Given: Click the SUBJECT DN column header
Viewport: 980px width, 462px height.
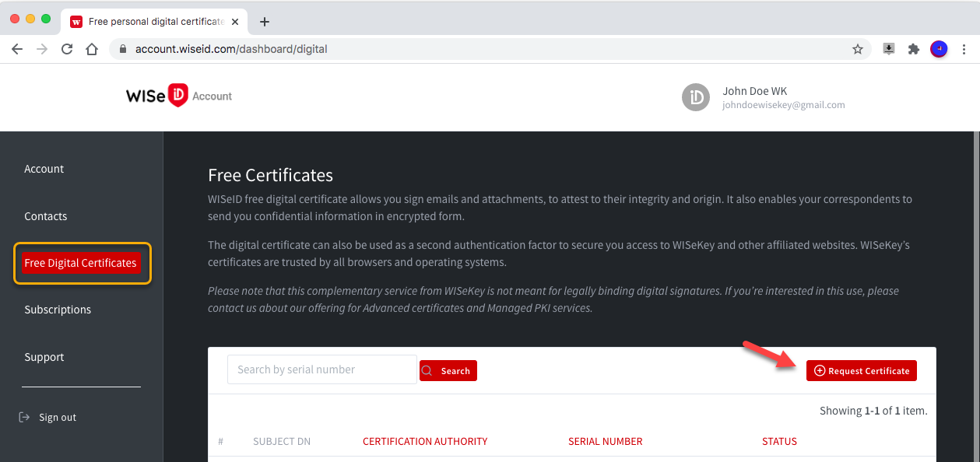Looking at the screenshot, I should point(282,441).
